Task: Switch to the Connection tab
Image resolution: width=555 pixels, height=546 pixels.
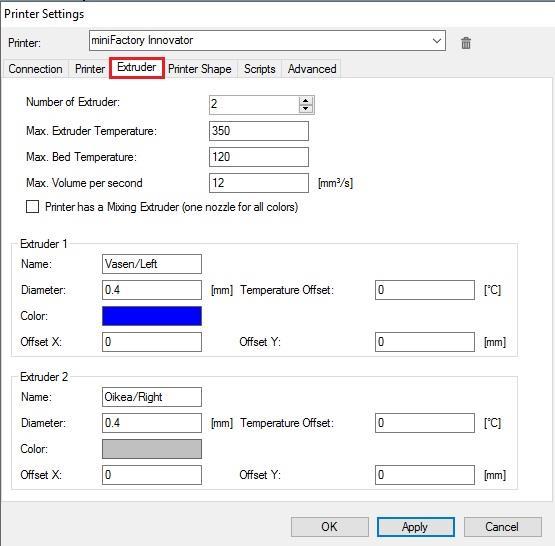Action: click(35, 69)
